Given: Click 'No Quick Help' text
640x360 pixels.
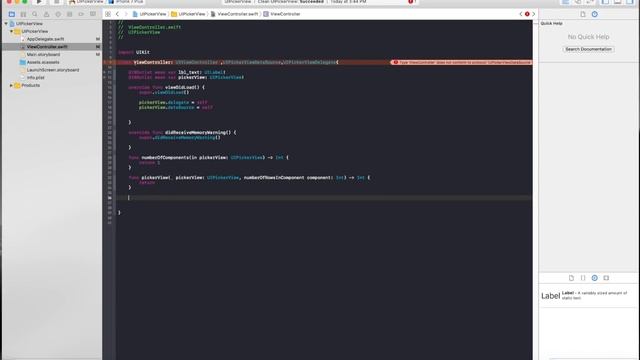Looking at the screenshot, I should tap(588, 37).
